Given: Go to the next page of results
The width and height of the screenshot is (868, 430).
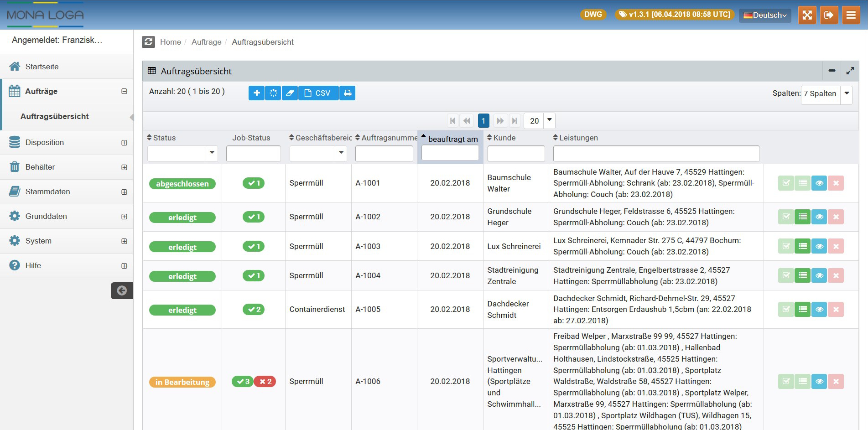Looking at the screenshot, I should (500, 121).
